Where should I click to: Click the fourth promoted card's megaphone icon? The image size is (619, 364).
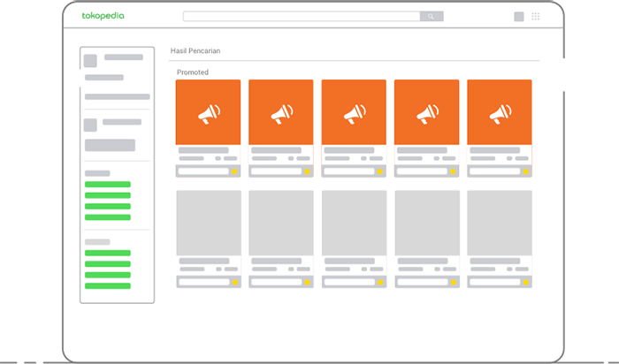coord(427,113)
